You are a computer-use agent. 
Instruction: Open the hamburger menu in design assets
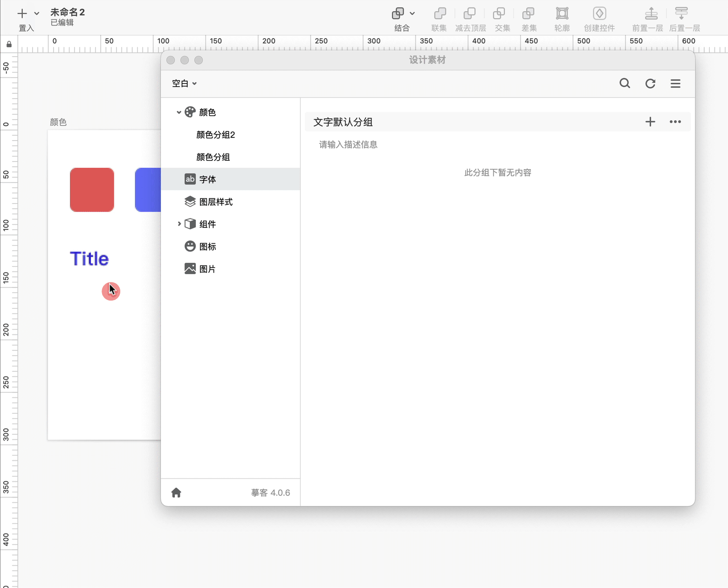tap(675, 83)
